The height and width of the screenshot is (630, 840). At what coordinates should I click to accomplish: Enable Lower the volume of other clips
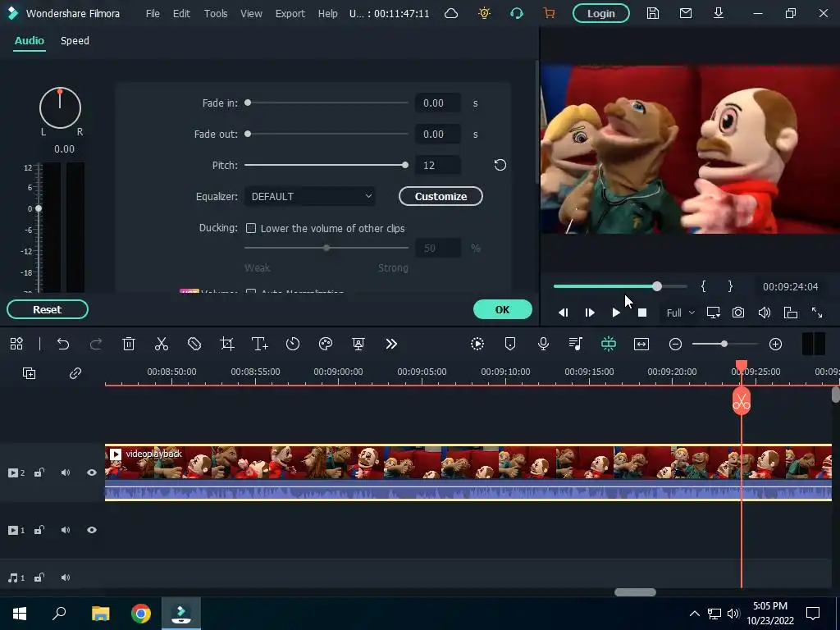pyautogui.click(x=251, y=228)
